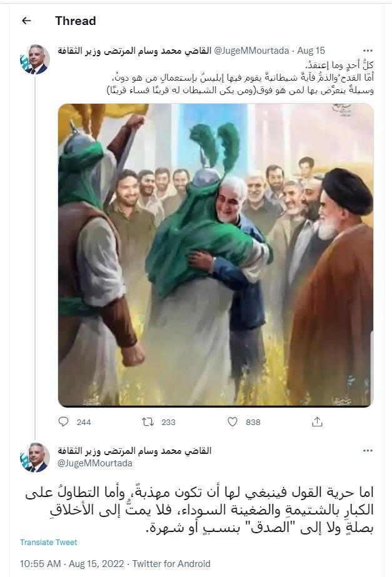This screenshot has width=392, height=577.
Task: Open the @JugeMMourtada handle in the second tweet
Action: [95, 463]
